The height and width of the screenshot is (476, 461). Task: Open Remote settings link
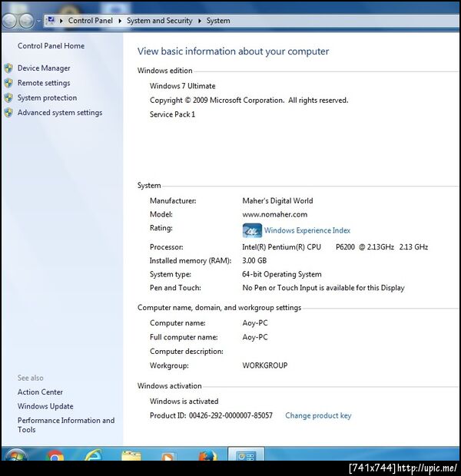pos(44,83)
